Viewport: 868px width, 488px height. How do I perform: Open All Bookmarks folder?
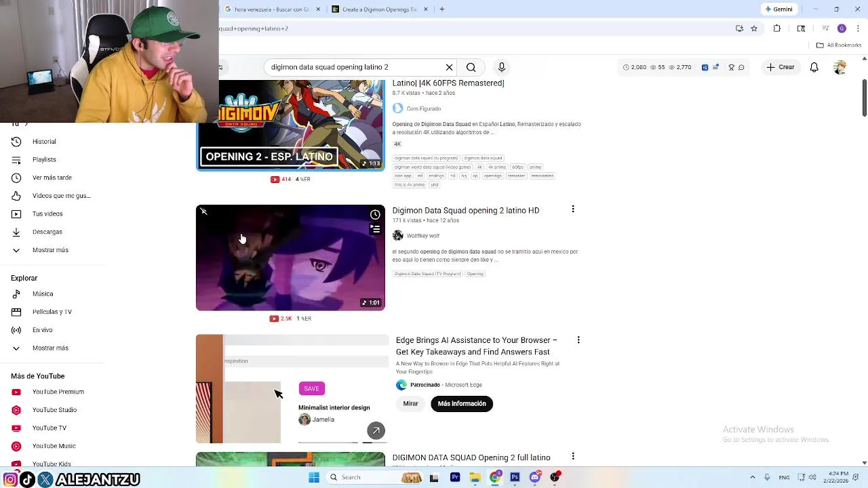tap(839, 45)
